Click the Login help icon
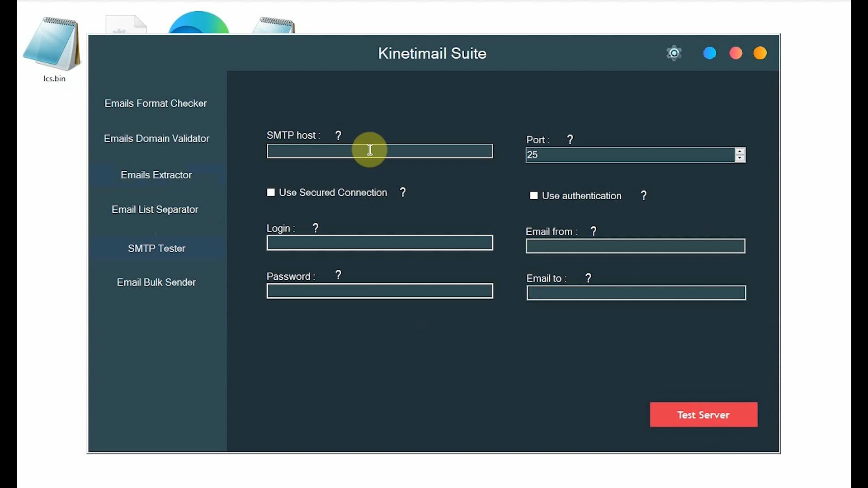 (x=315, y=228)
